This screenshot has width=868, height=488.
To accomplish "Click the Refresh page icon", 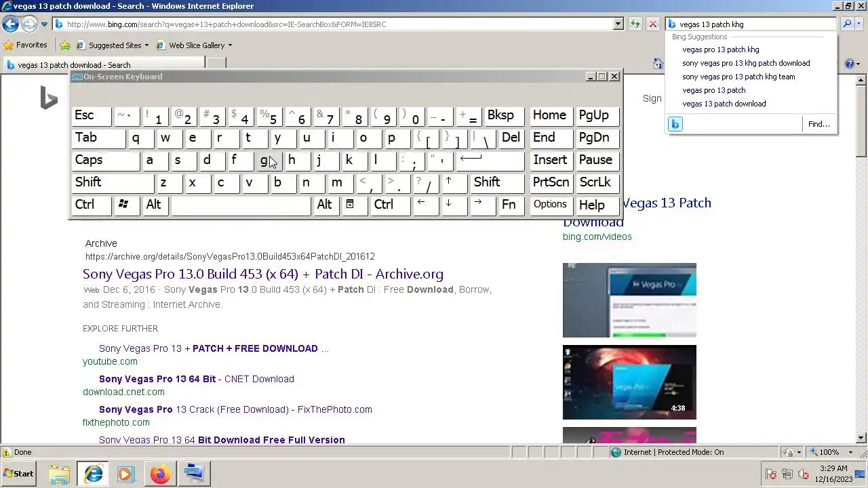I will click(x=635, y=24).
